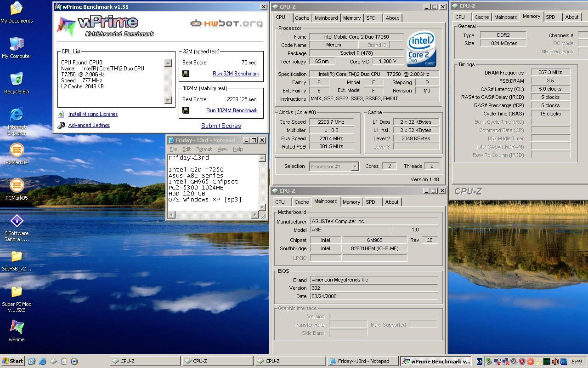Screen dimensions: 588x368
Task: Click Notepad vertical scrollbar up arrow
Action: pos(262,158)
